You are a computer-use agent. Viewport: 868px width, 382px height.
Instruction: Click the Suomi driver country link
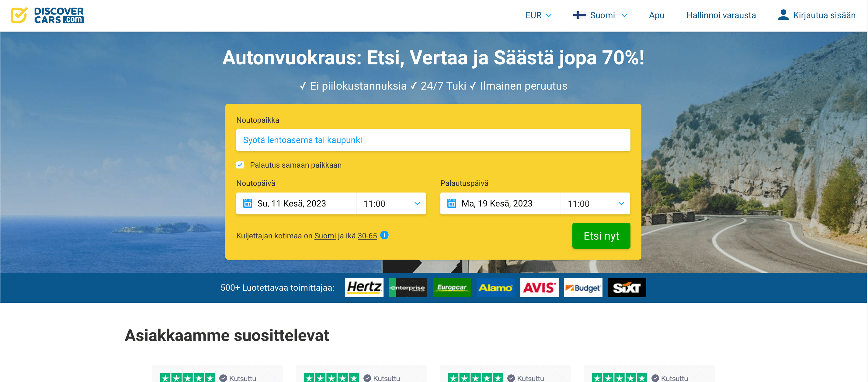pos(325,236)
